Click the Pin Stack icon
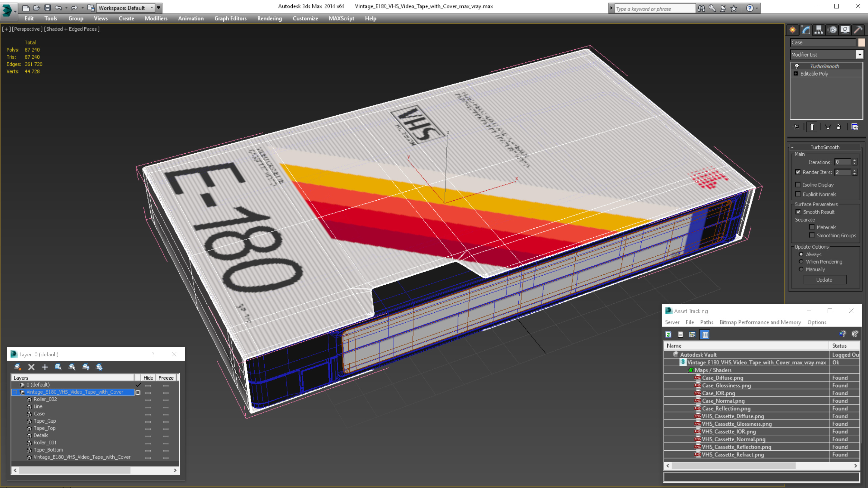The height and width of the screenshot is (488, 868). pyautogui.click(x=796, y=127)
